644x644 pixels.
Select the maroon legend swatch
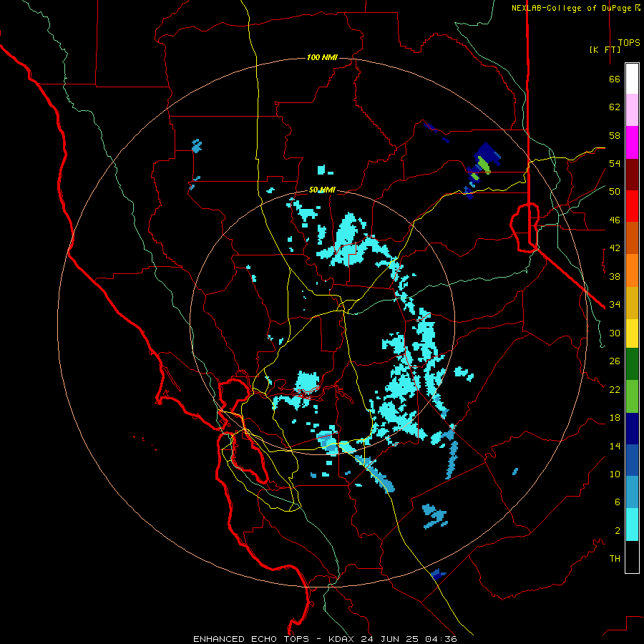pyautogui.click(x=632, y=175)
